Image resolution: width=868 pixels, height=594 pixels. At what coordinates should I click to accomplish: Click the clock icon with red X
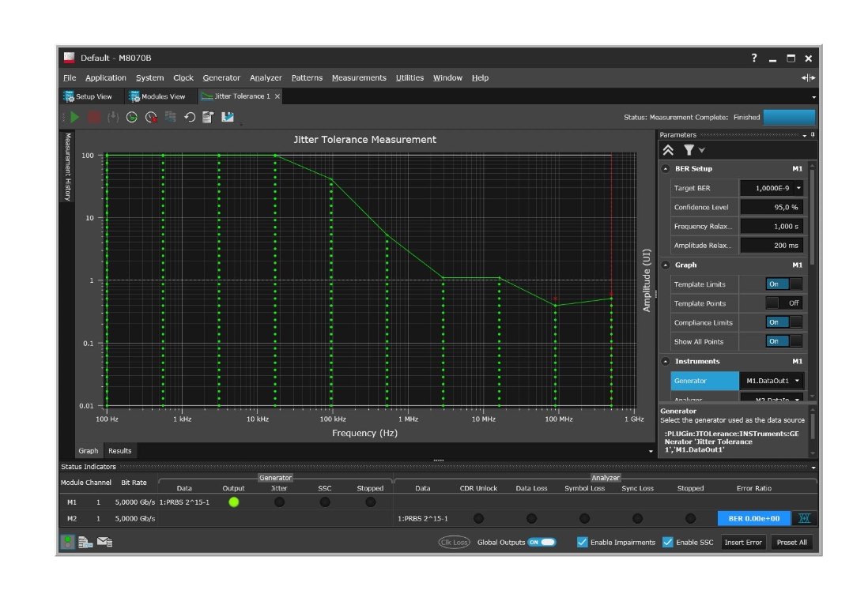pos(150,117)
